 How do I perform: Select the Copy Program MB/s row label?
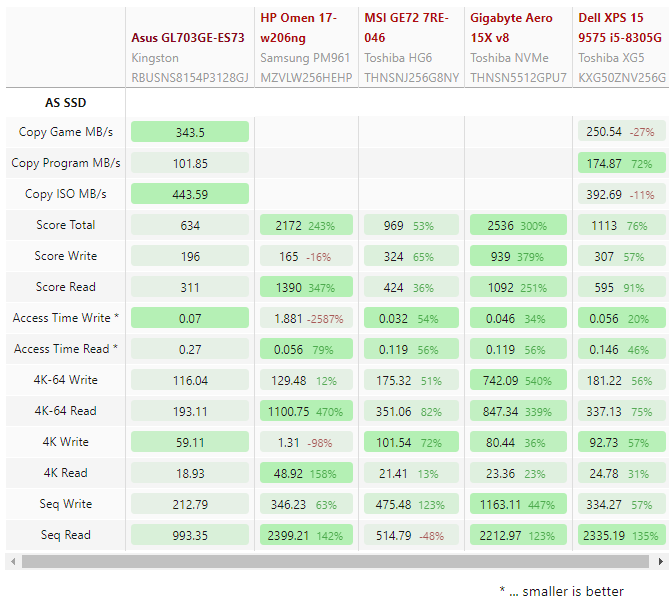[65, 163]
